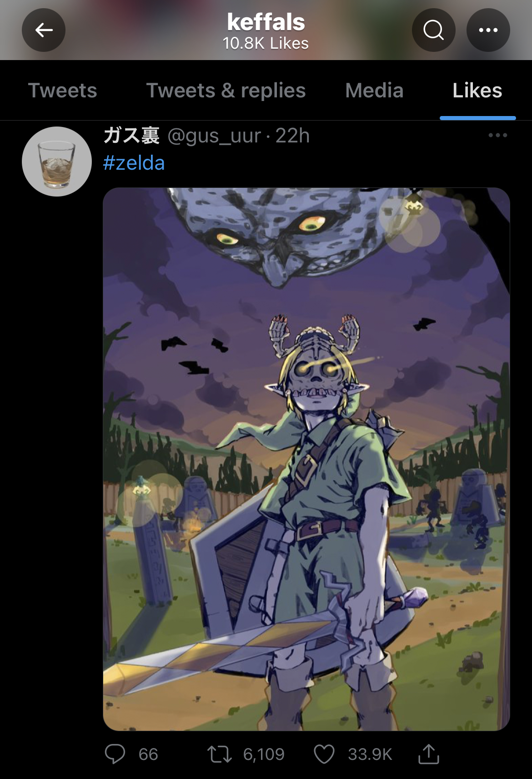
Task: Tap the reply speech bubble icon
Action: tap(115, 754)
